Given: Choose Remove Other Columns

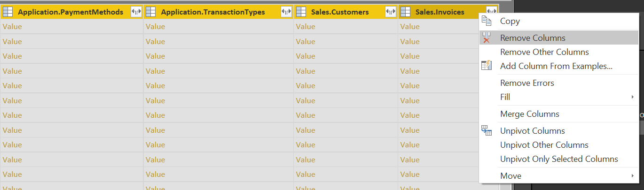Looking at the screenshot, I should pyautogui.click(x=544, y=52).
